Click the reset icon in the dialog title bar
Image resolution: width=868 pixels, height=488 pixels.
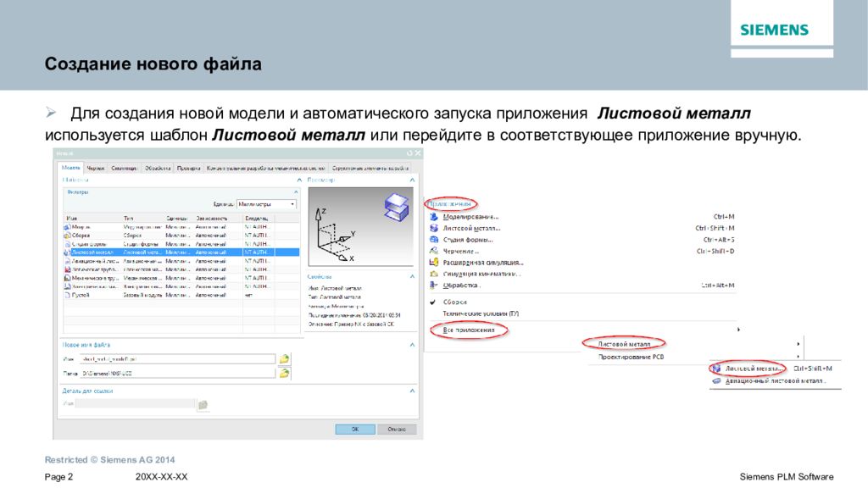[409, 153]
